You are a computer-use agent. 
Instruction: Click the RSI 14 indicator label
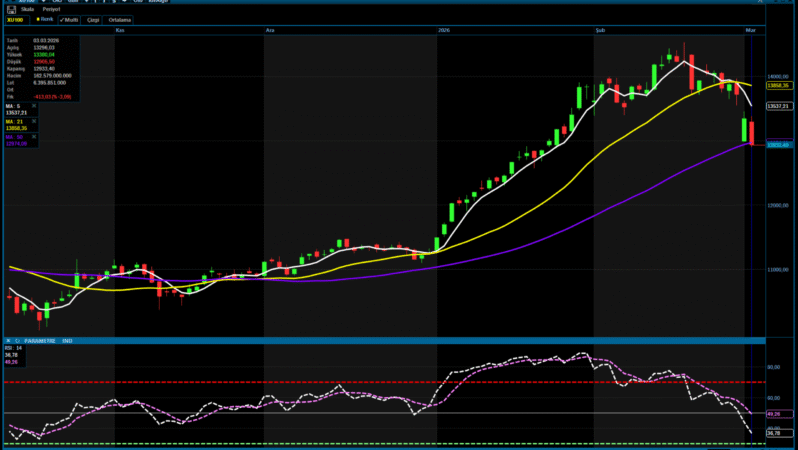coord(12,347)
